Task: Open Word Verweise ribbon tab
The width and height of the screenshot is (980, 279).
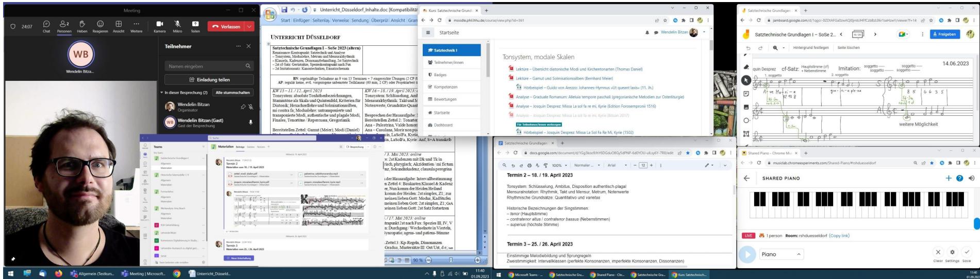Action: point(340,21)
